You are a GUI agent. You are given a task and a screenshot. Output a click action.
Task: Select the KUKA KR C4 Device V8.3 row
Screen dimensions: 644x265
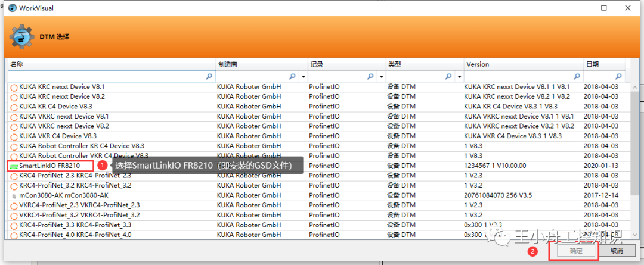(319, 107)
